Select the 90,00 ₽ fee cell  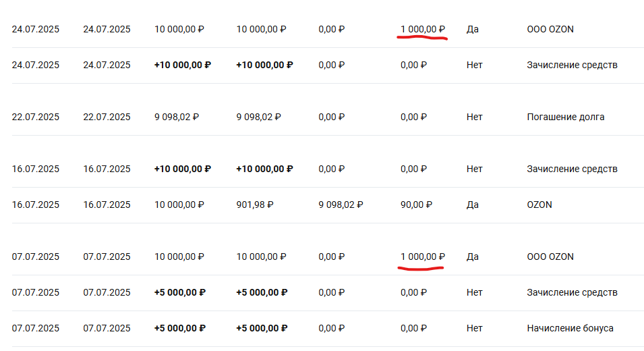pyautogui.click(x=416, y=205)
